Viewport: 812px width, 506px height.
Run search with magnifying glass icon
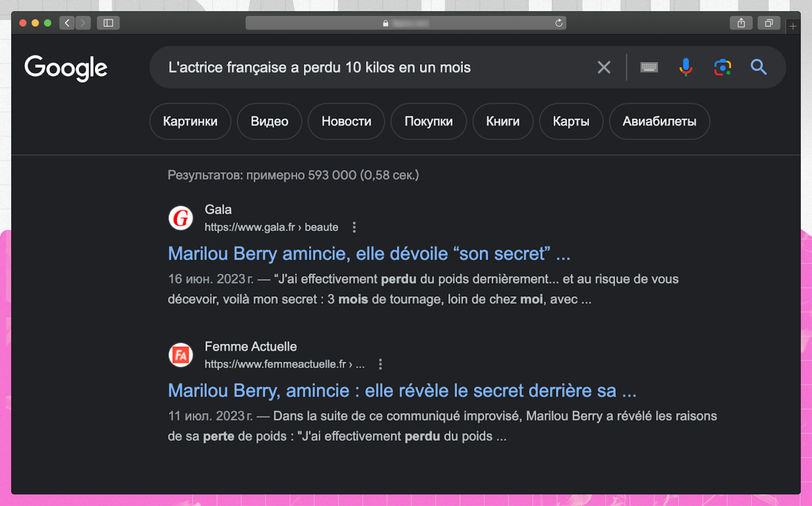759,67
